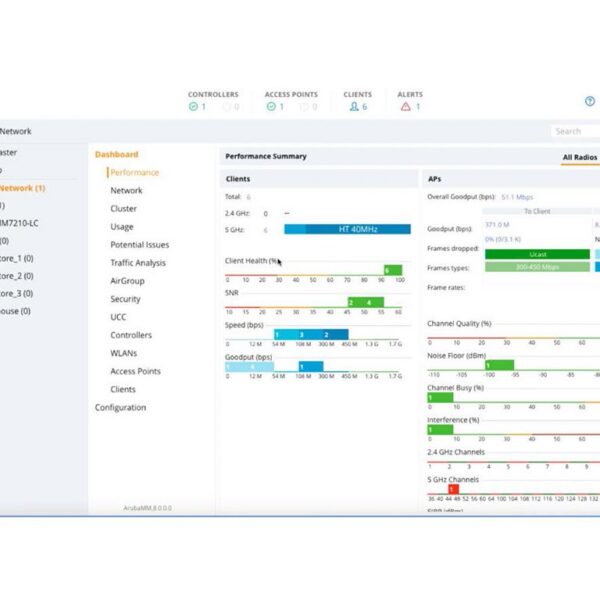Click the clients user icon in header
600x600 pixels.
click(x=353, y=107)
